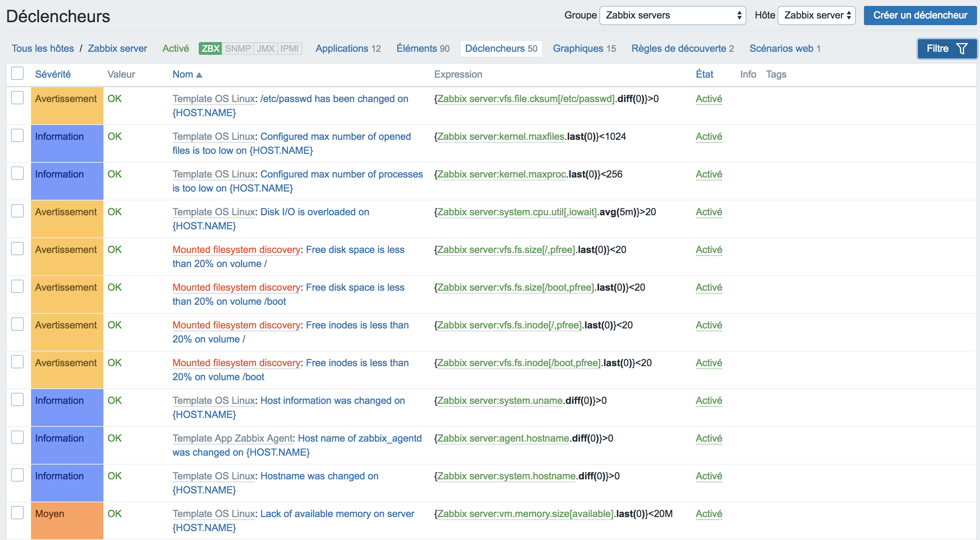Open the Règles de découverte 2 tab
980x540 pixels.
[683, 49]
